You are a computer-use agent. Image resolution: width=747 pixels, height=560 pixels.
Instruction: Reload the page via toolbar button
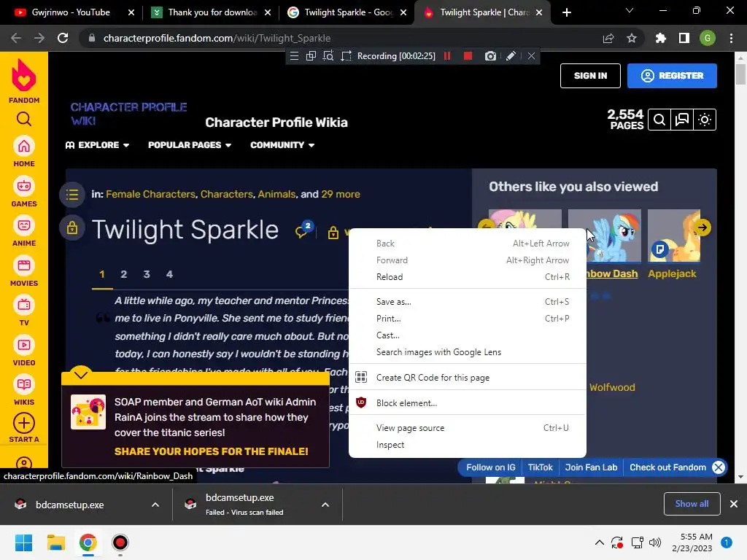63,38
